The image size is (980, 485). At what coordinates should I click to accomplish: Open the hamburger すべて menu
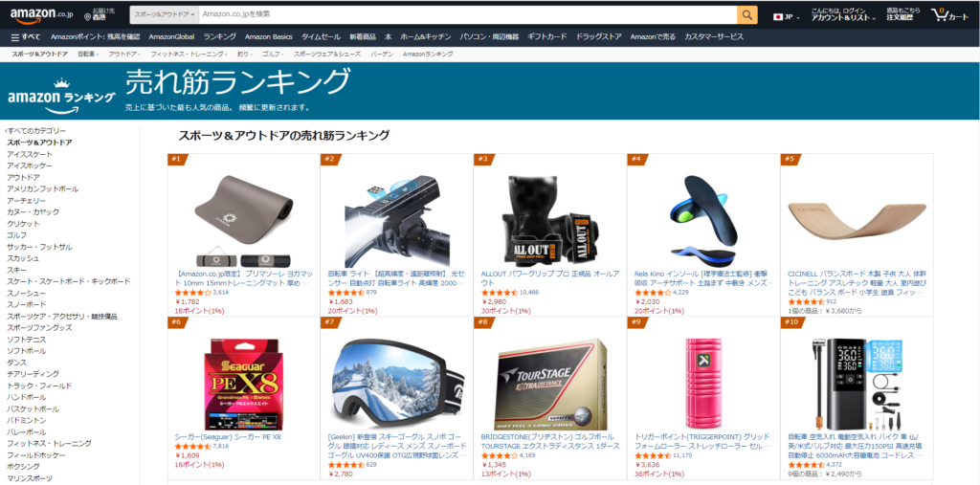[26, 37]
